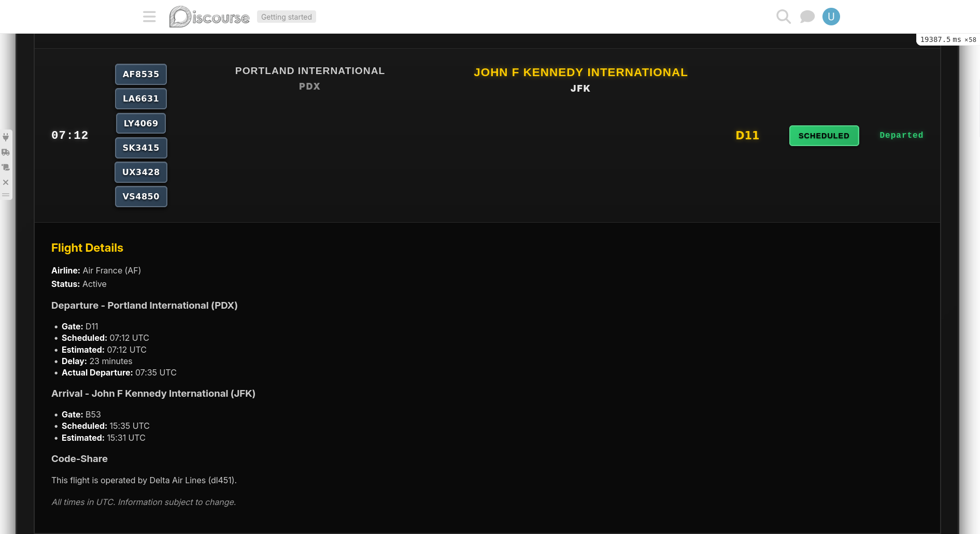This screenshot has height=534, width=980.
Task: Open the user avatar 'U' menu
Action: pyautogui.click(x=831, y=17)
